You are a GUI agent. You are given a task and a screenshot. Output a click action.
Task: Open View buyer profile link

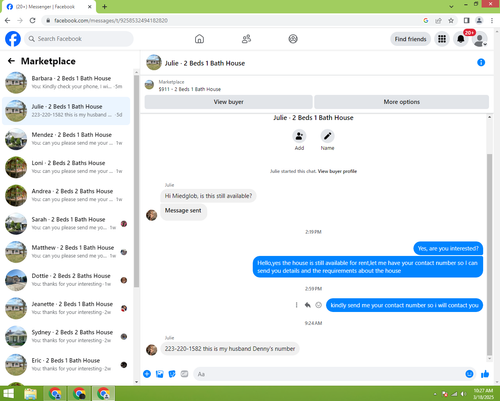coord(337,171)
